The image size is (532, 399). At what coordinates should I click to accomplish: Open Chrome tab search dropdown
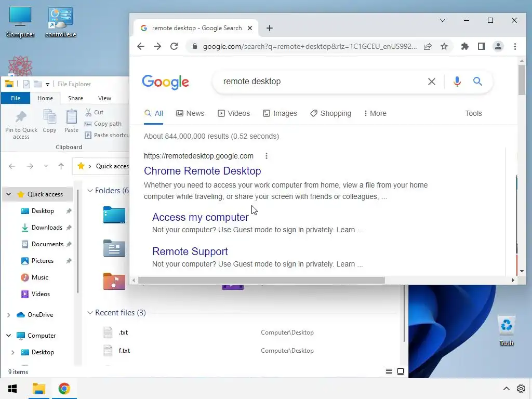tap(443, 20)
